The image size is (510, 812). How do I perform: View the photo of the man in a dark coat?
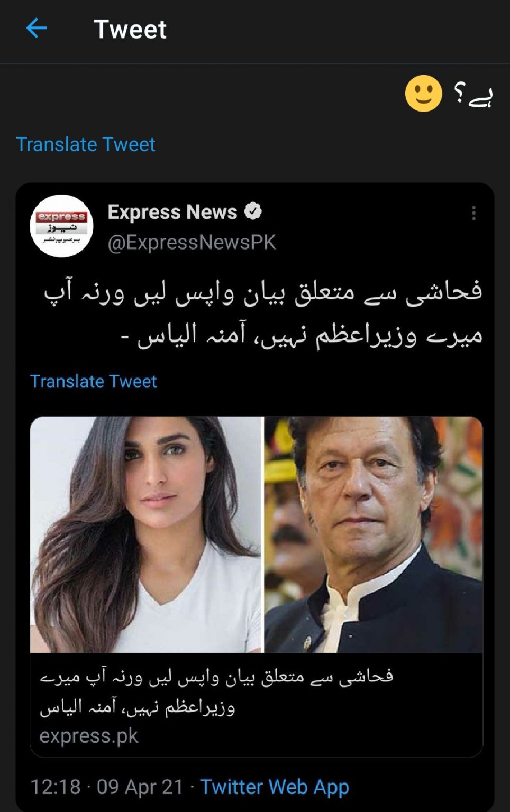point(374,534)
